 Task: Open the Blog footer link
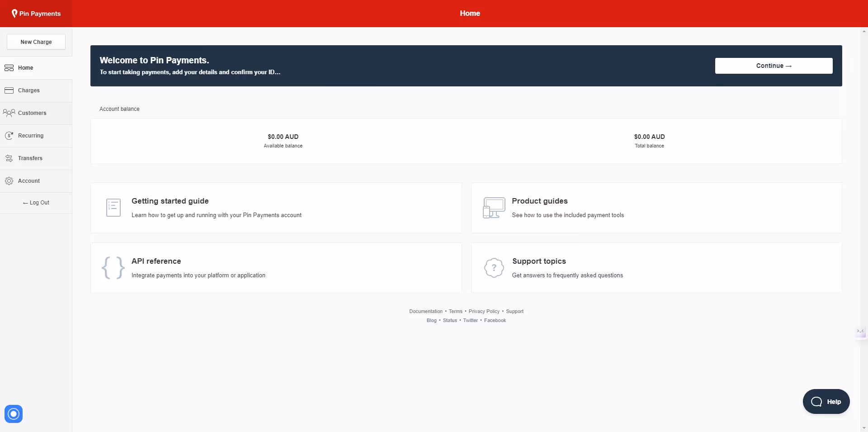click(x=432, y=320)
